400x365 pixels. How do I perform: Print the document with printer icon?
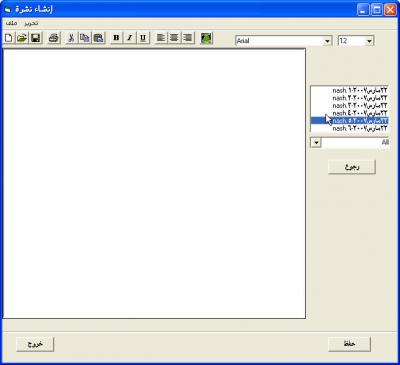click(54, 38)
